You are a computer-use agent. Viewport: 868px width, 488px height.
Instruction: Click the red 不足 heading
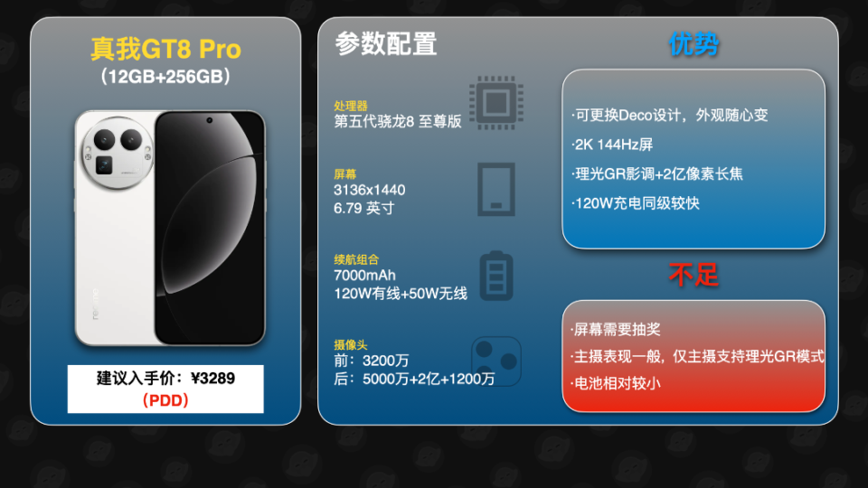point(693,275)
